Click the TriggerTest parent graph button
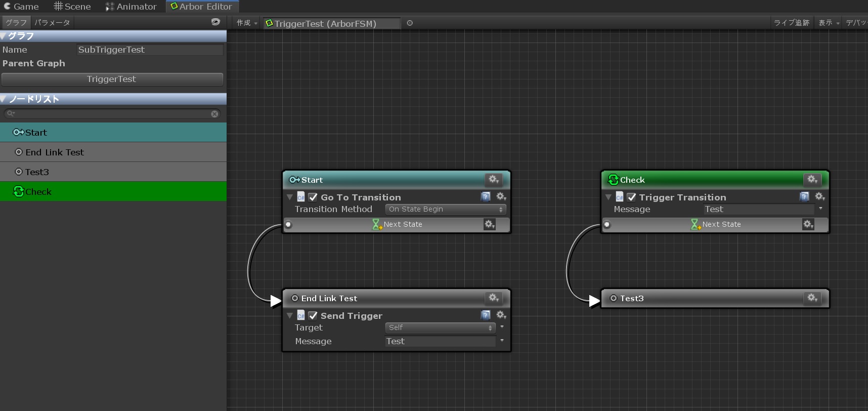The height and width of the screenshot is (411, 868). click(112, 79)
